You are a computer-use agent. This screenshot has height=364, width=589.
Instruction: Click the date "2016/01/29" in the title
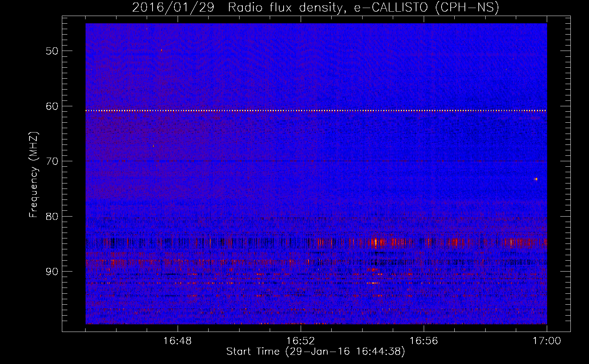(173, 8)
